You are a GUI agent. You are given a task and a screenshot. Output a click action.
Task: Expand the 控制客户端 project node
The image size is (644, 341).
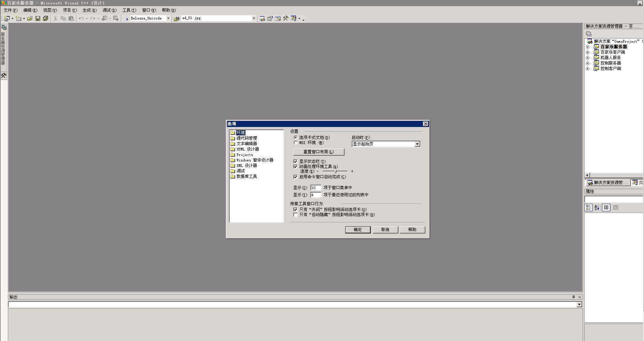point(587,69)
